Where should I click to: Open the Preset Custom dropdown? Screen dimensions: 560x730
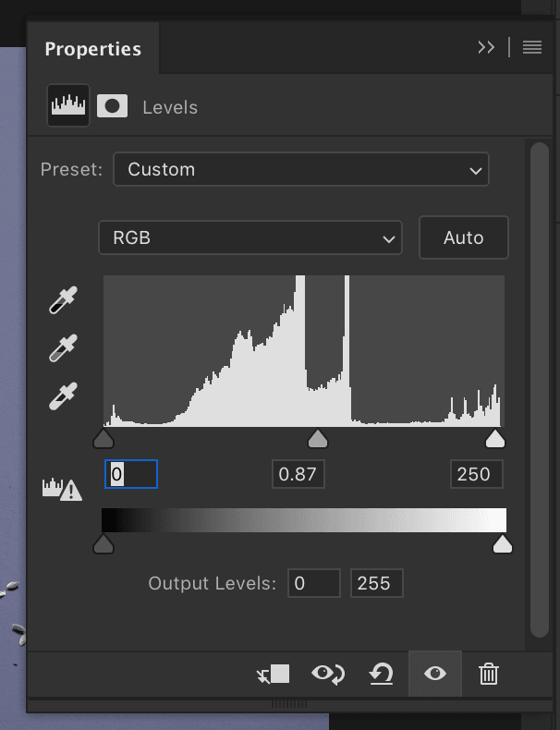pyautogui.click(x=301, y=169)
